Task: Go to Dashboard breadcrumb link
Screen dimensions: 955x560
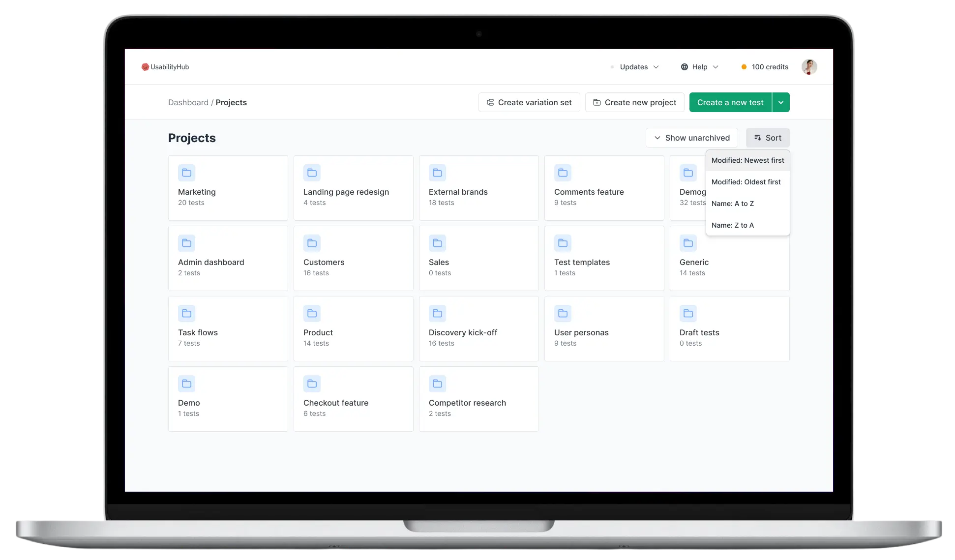Action: [x=188, y=102]
